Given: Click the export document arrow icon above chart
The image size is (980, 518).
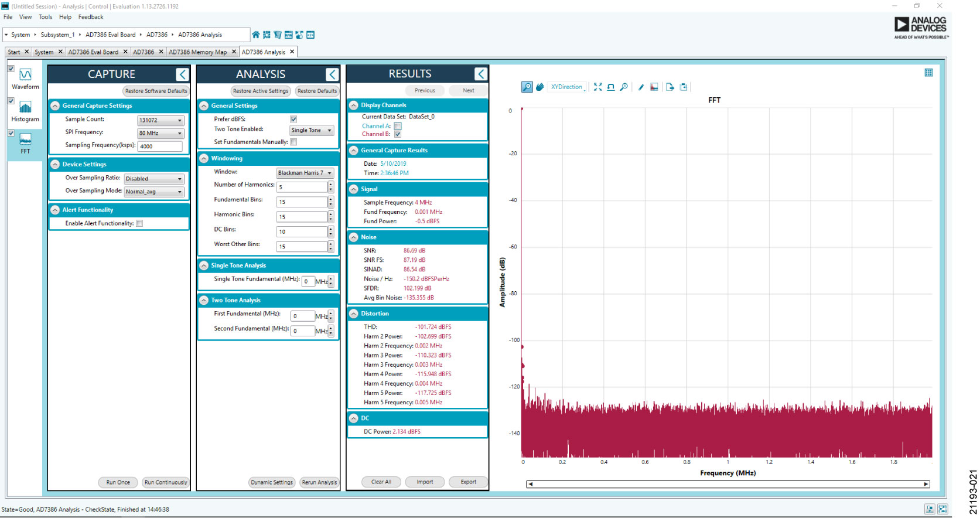Looking at the screenshot, I should [670, 87].
